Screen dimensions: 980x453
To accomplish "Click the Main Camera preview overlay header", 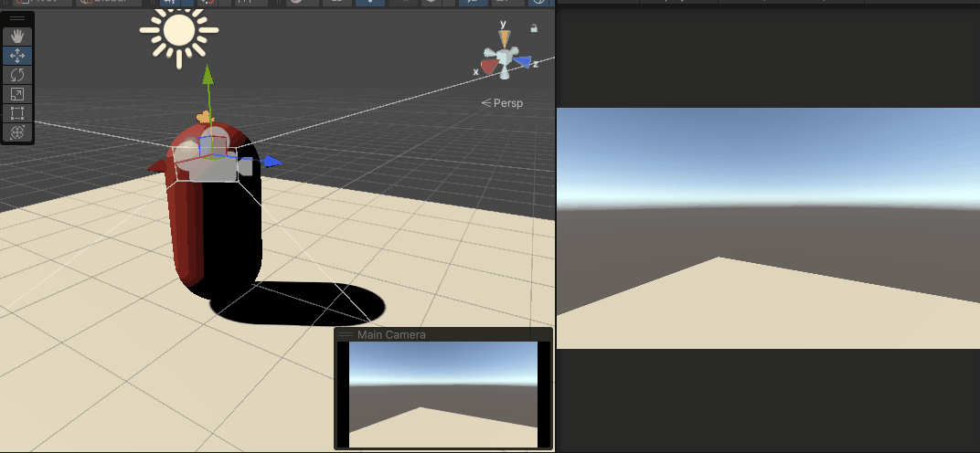I will (x=443, y=334).
